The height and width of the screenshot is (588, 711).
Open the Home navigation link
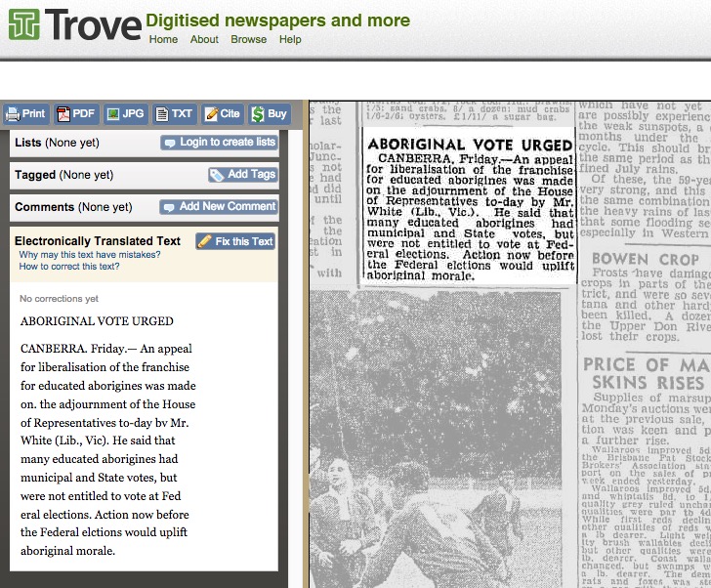point(163,39)
